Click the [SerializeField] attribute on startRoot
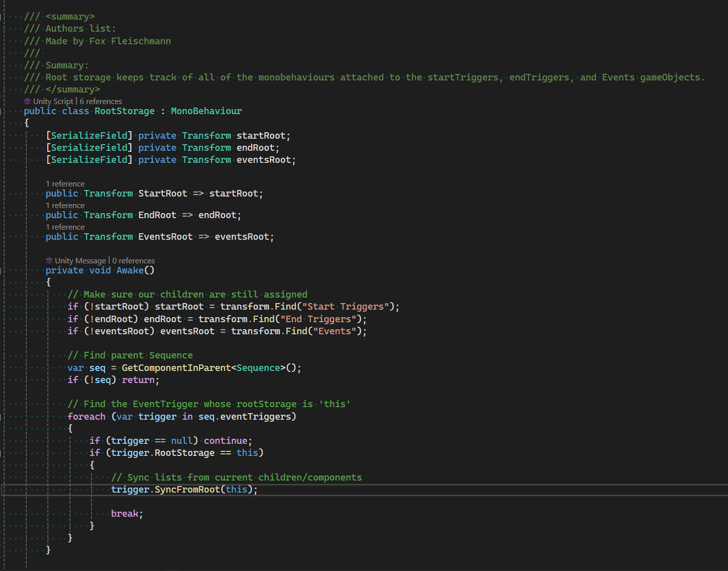The image size is (728, 571). pyautogui.click(x=88, y=135)
